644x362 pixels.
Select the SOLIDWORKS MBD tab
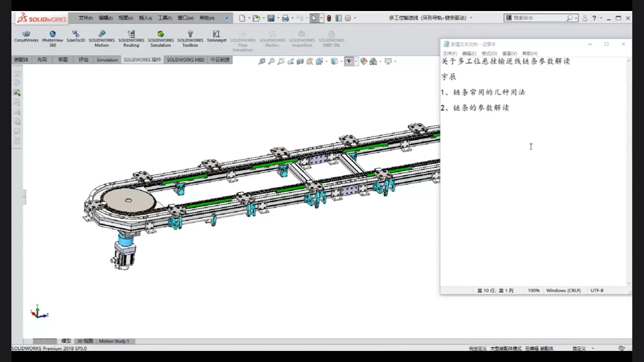point(185,60)
